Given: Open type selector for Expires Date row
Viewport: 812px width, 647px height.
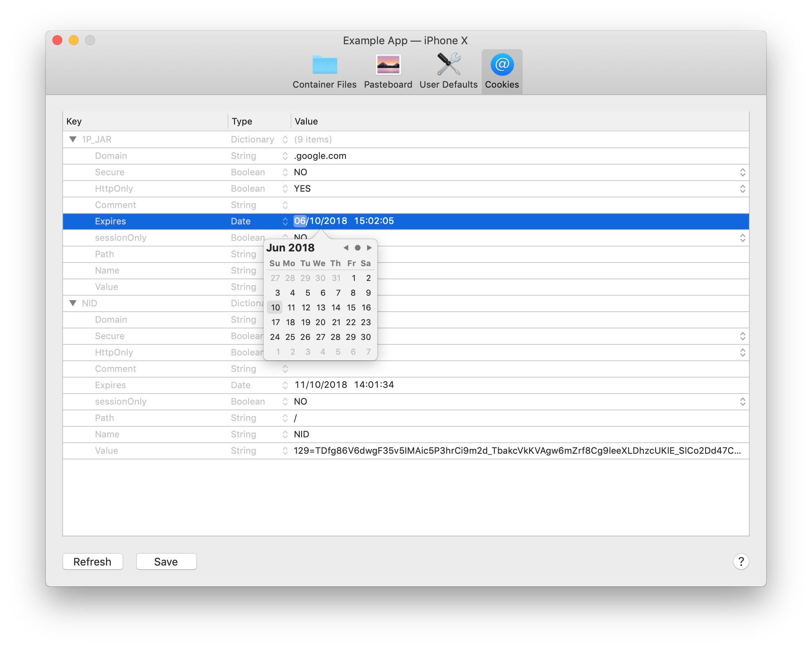Looking at the screenshot, I should tap(285, 222).
